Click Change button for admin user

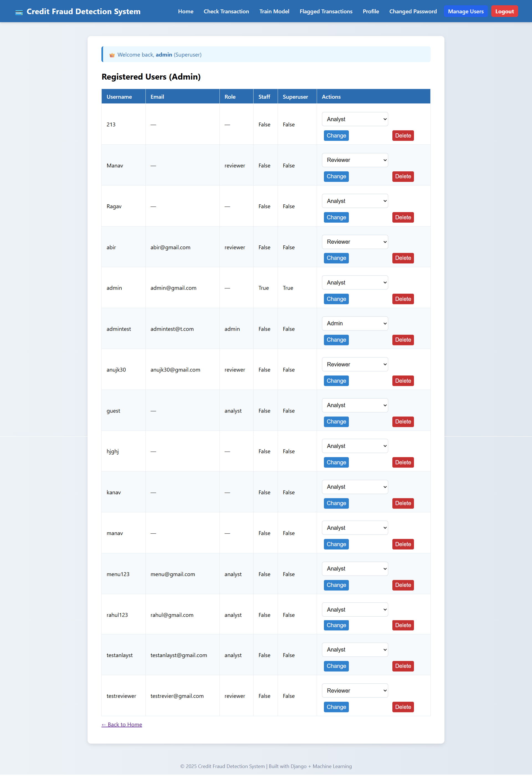336,299
